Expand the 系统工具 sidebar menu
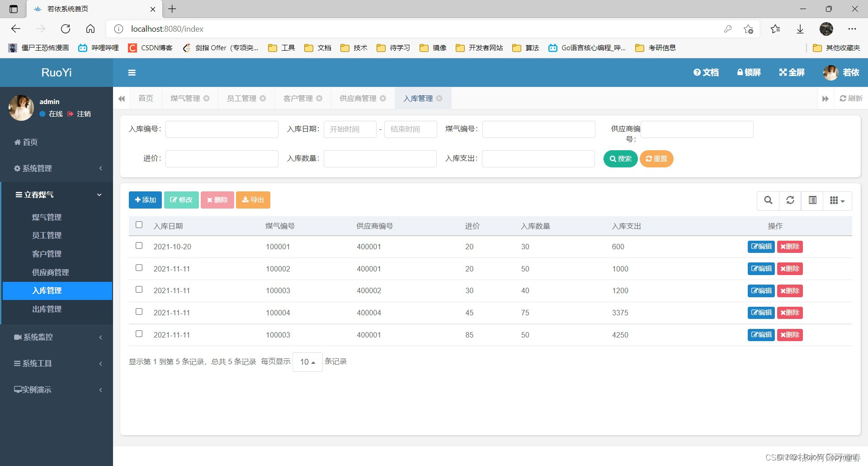 (57, 363)
